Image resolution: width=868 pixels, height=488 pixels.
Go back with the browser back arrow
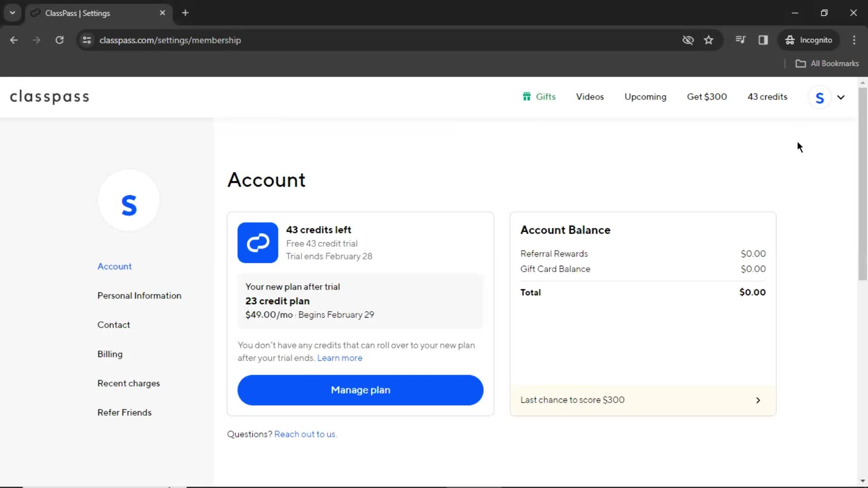14,40
